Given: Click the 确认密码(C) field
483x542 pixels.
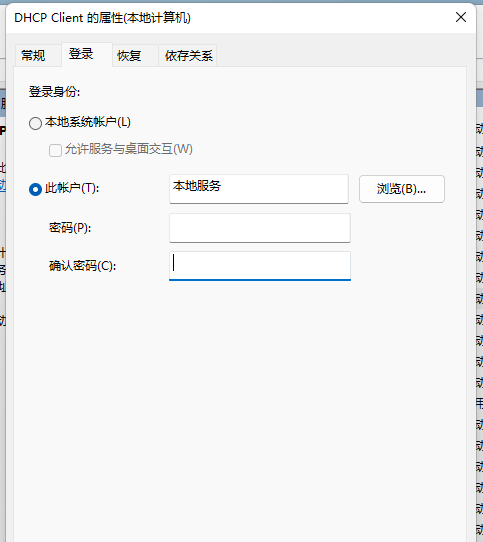Looking at the screenshot, I should coord(260,266).
